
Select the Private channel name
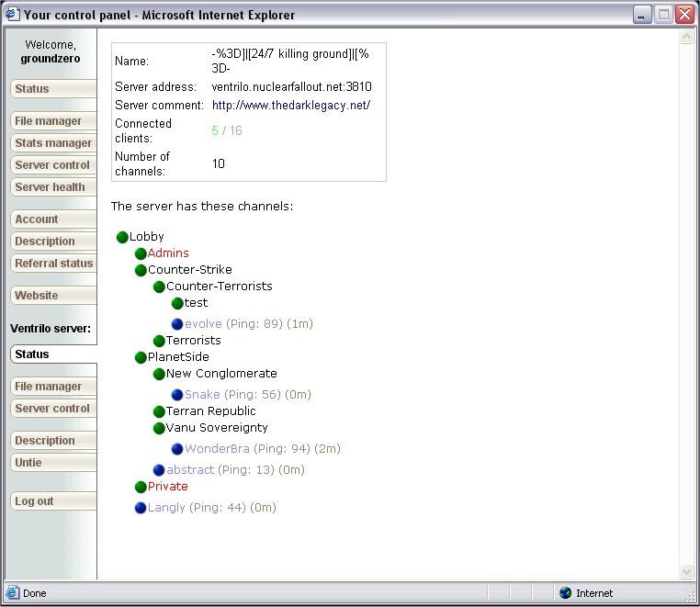click(x=168, y=487)
